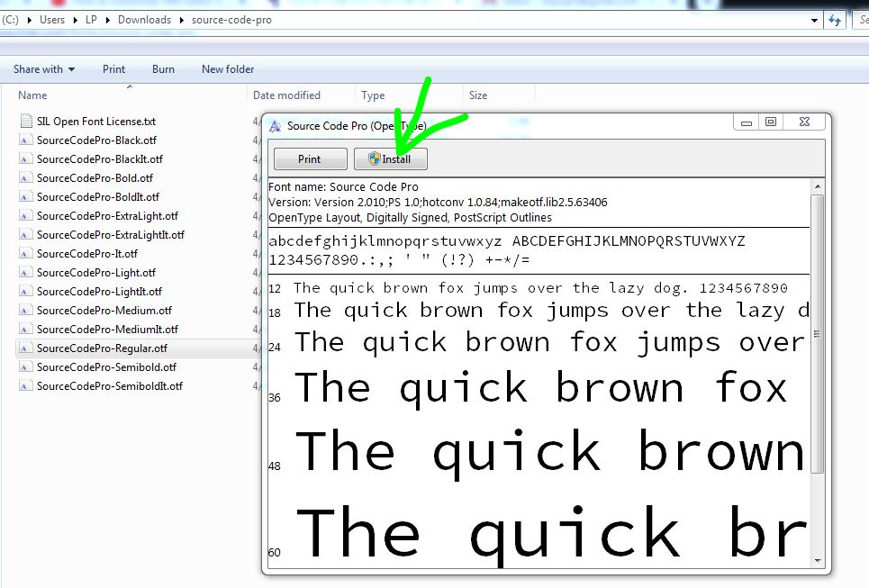This screenshot has height=588, width=869.
Task: Click font viewer scroll down arrow
Action: click(818, 561)
